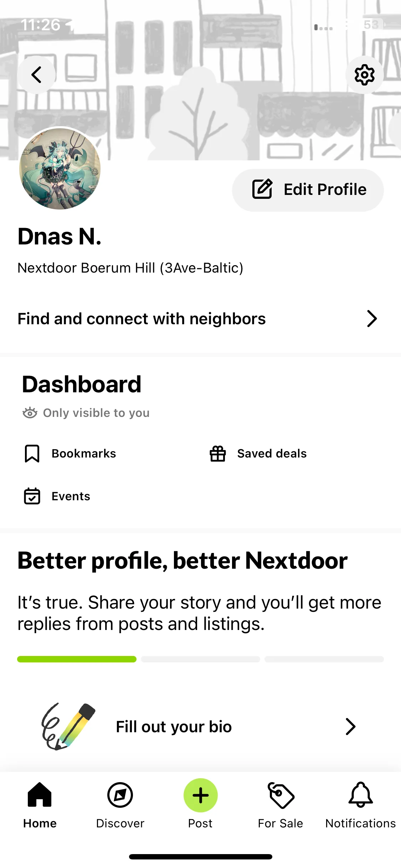The width and height of the screenshot is (401, 868).
Task: Tap the For Sale tag icon
Action: (281, 795)
